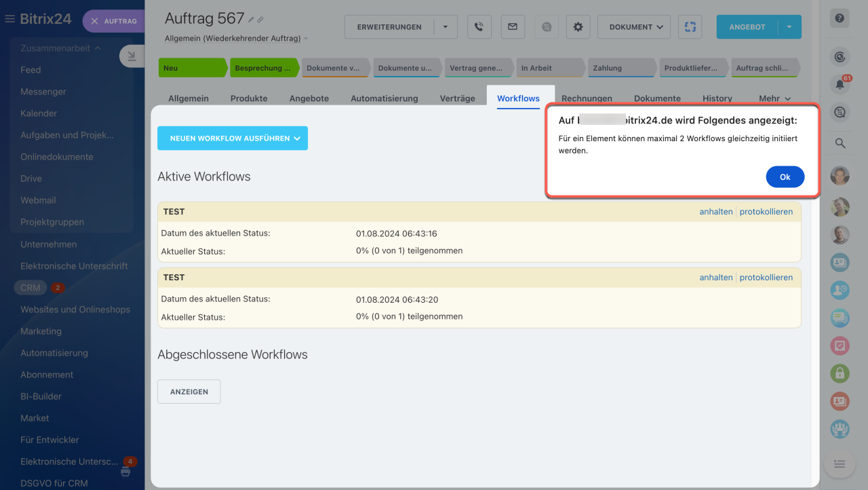
Task: Open the Rechnungen tab
Action: pyautogui.click(x=587, y=98)
